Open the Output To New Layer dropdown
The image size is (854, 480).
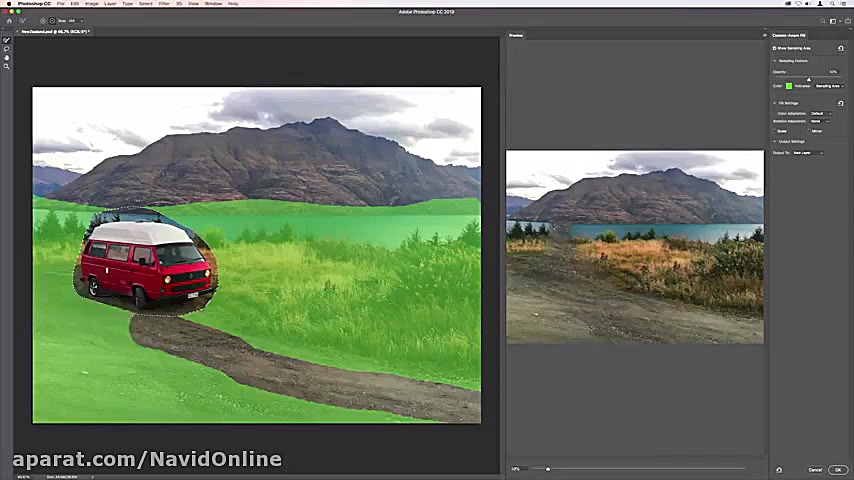(x=808, y=153)
